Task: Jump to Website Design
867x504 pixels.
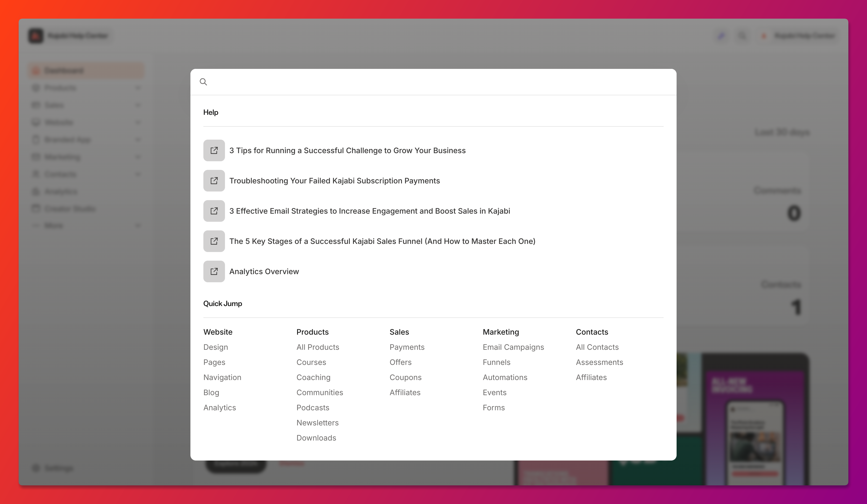Action: tap(216, 347)
